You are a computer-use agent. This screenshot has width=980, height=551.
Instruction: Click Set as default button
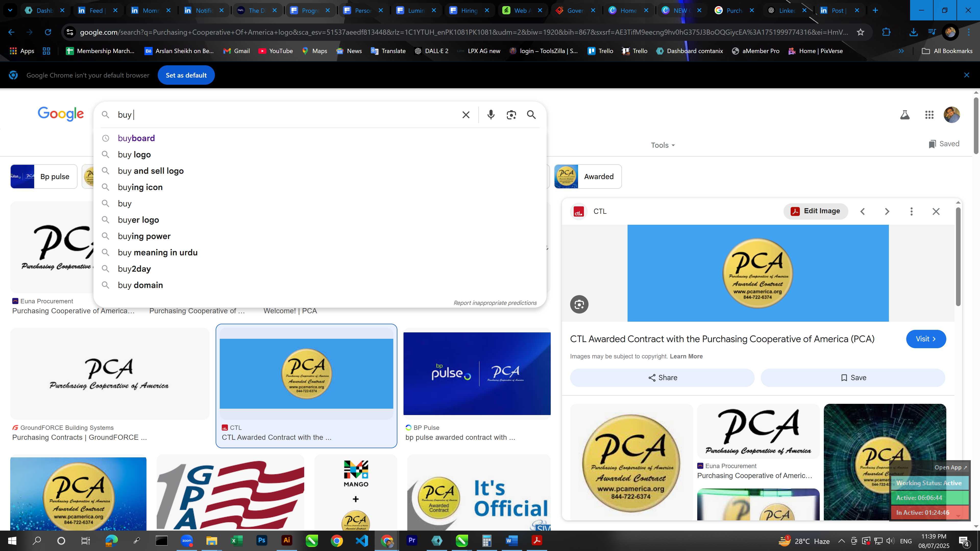tap(186, 75)
